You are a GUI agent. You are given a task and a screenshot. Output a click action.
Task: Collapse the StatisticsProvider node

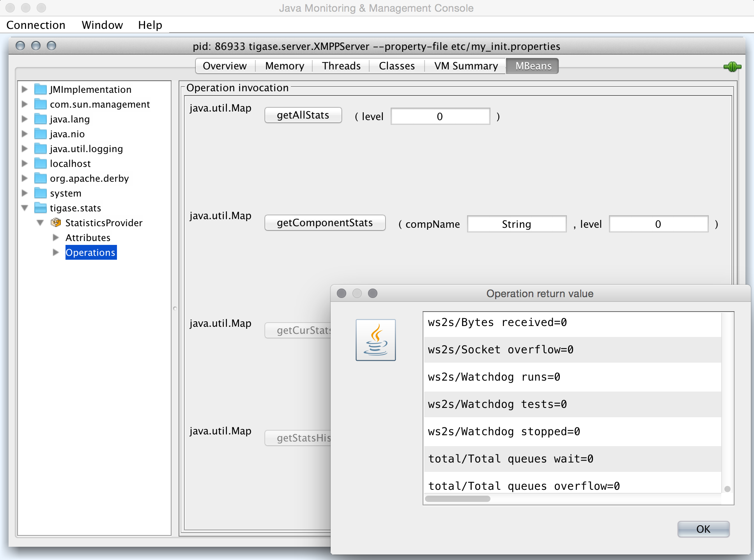pyautogui.click(x=40, y=223)
